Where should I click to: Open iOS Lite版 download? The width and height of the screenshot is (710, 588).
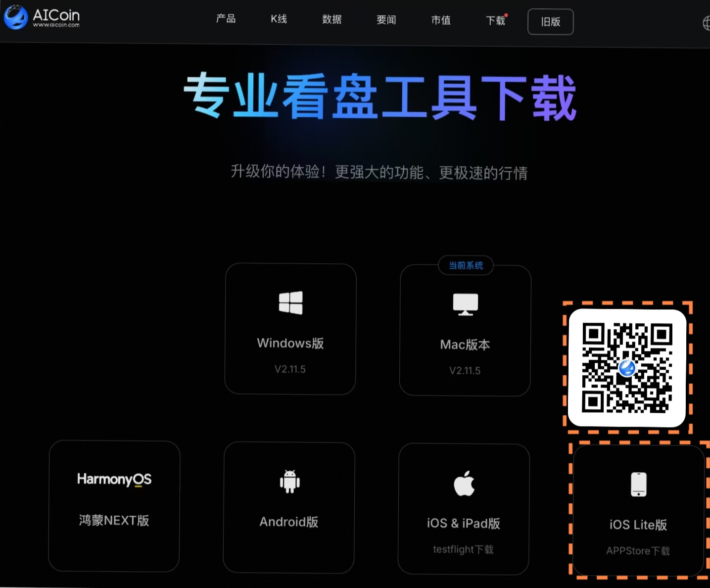(639, 510)
